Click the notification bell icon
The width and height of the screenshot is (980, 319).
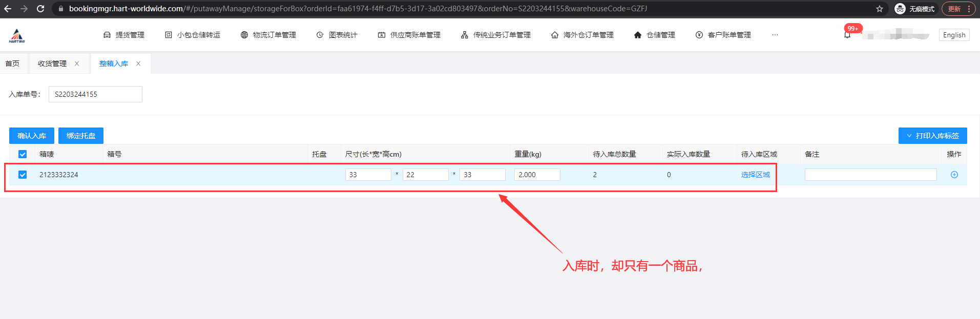pos(847,35)
